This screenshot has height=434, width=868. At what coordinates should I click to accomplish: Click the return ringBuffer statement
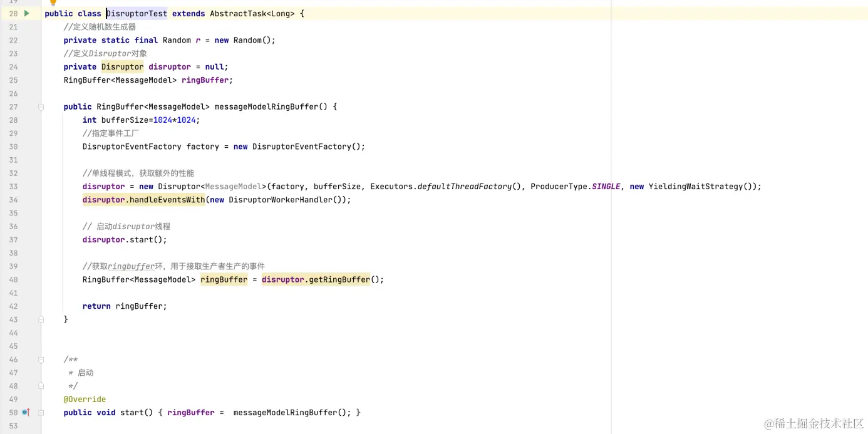pyautogui.click(x=125, y=306)
